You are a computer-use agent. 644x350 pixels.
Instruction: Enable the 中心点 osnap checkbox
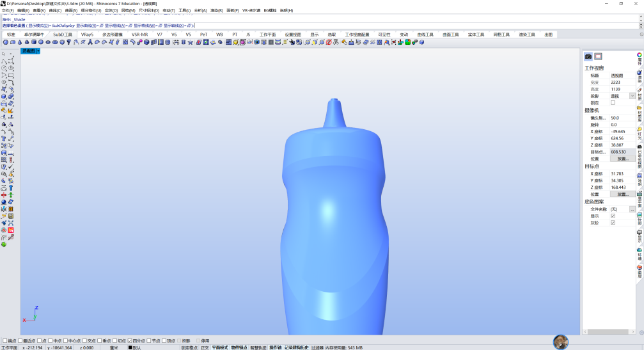point(65,340)
